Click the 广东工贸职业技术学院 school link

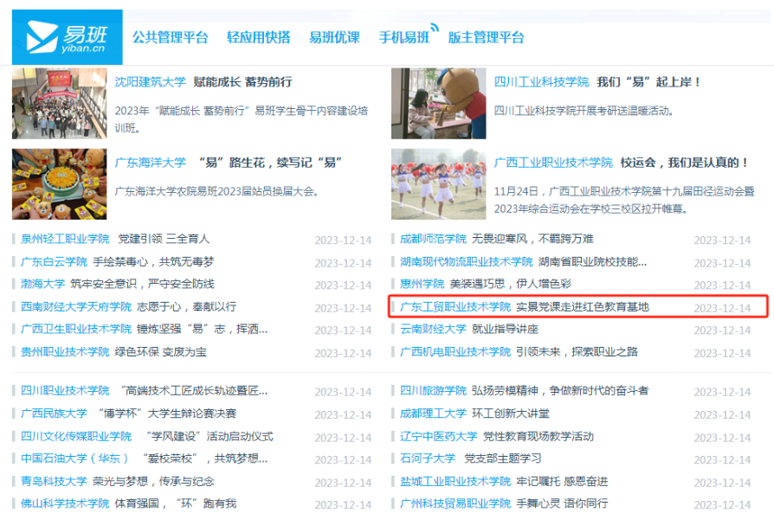(455, 306)
